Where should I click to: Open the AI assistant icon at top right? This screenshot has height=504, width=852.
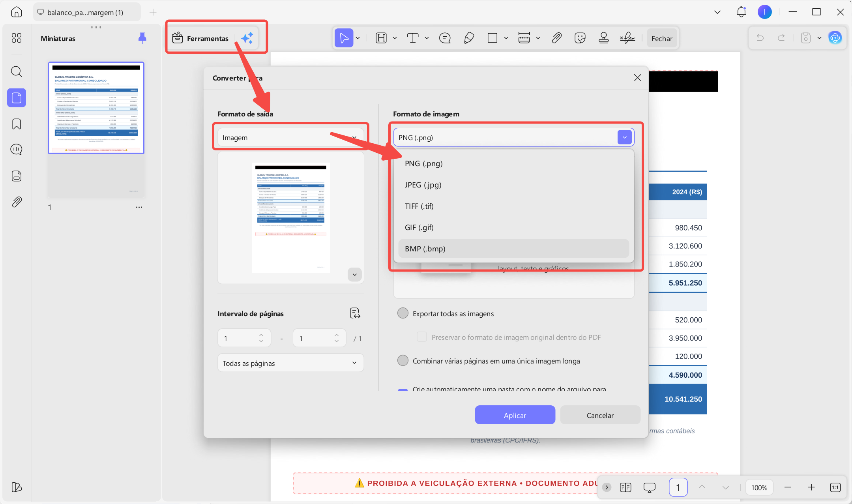(835, 38)
